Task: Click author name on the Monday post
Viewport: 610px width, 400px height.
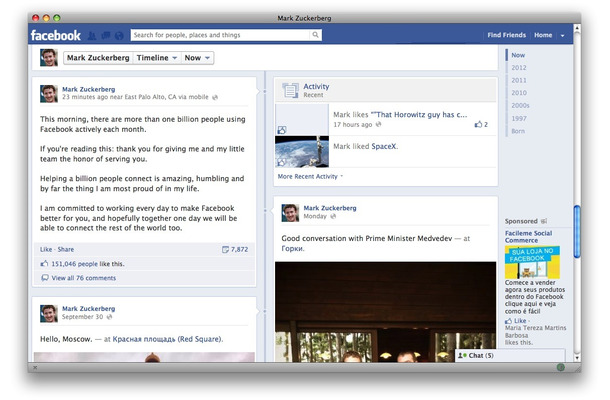Action: tap(330, 208)
